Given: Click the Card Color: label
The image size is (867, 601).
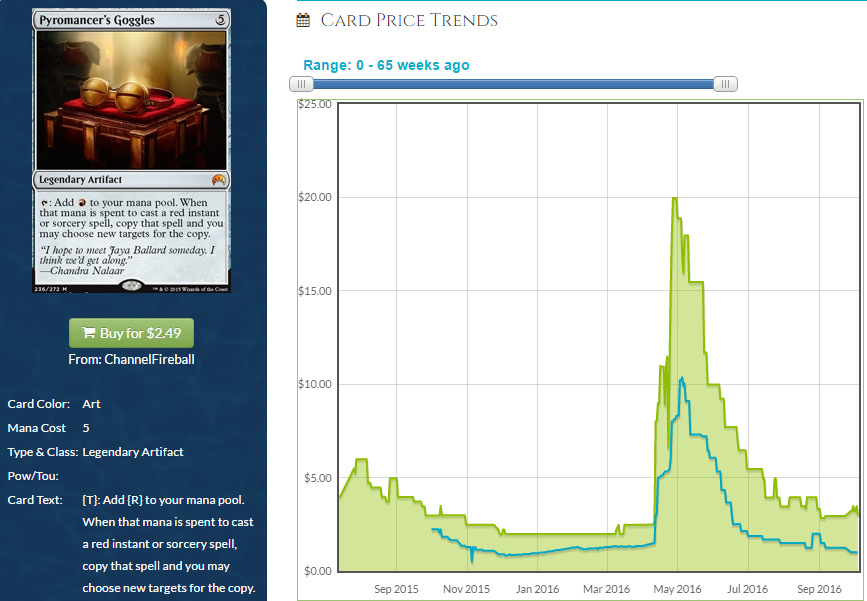Looking at the screenshot, I should tap(39, 404).
